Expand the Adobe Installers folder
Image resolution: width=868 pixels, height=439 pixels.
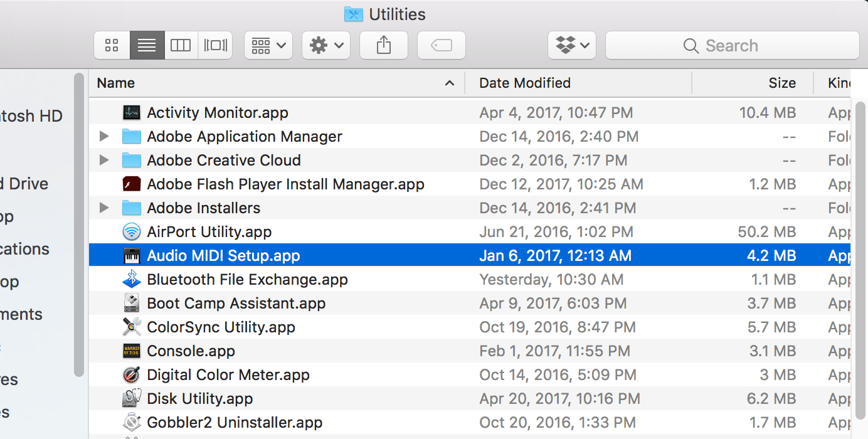(x=104, y=208)
